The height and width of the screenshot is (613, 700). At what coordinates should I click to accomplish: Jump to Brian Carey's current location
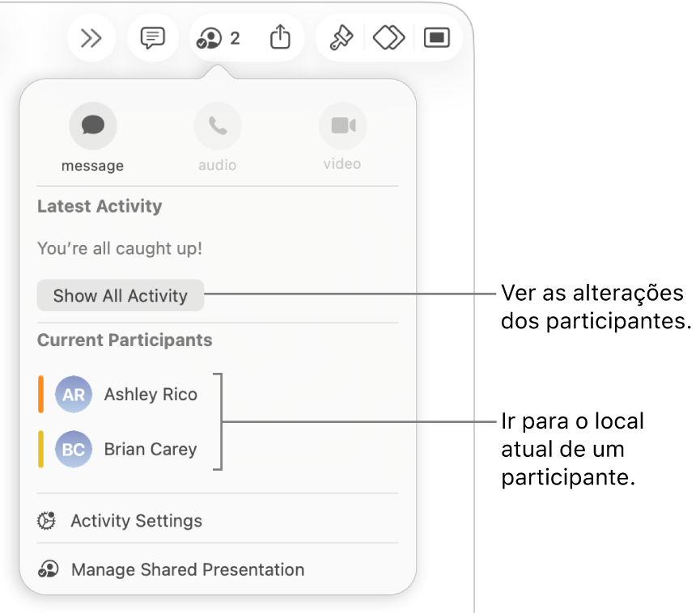point(118,450)
